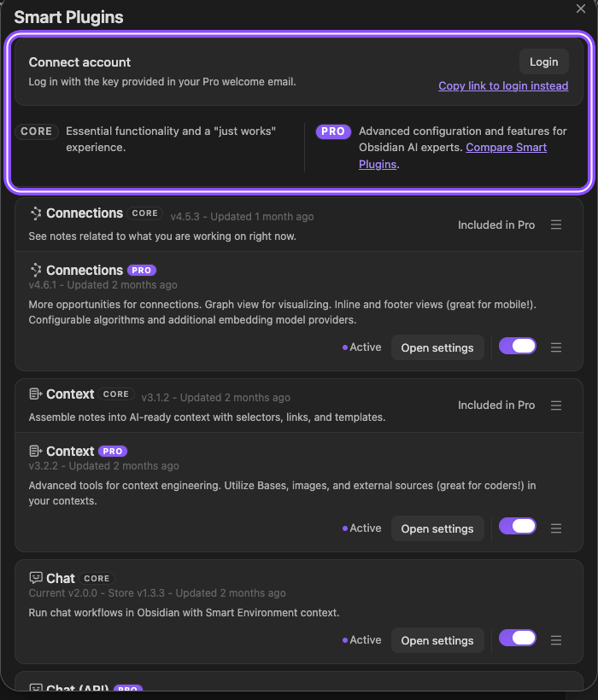
Task: Open the Context Core hamburger menu
Action: click(x=556, y=405)
